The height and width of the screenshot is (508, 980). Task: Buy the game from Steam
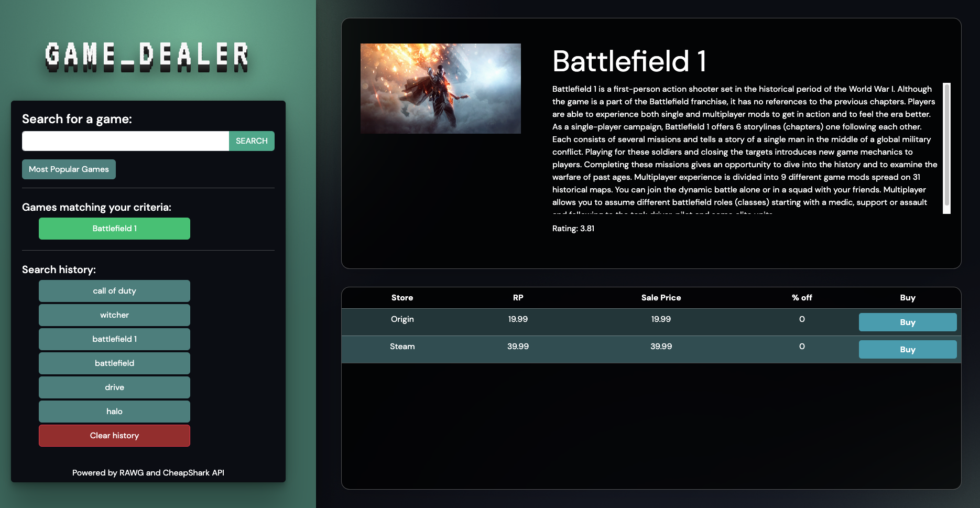(x=908, y=350)
